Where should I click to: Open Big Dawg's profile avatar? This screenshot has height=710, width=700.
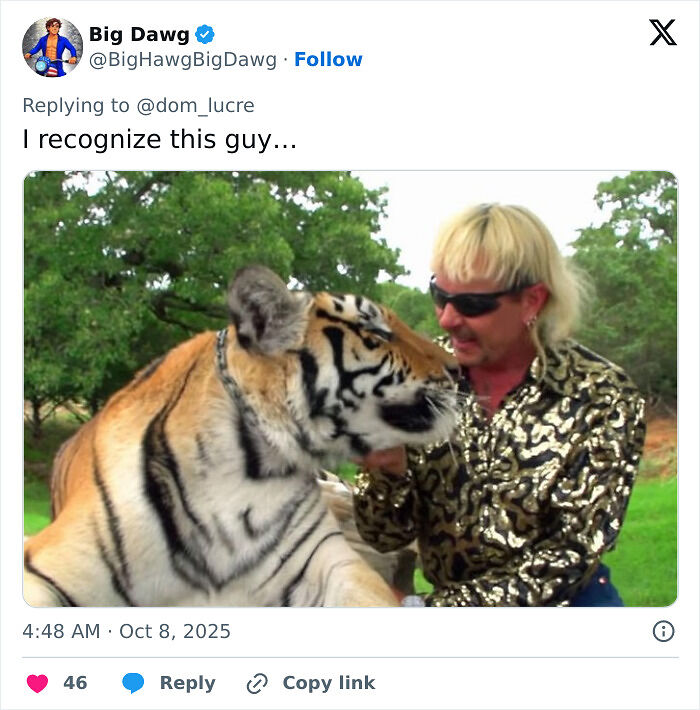coord(52,47)
